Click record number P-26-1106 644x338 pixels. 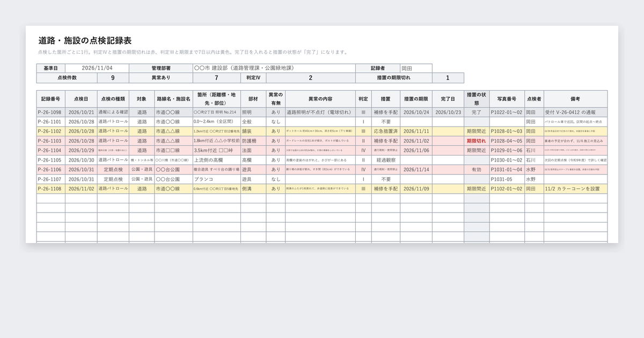(51, 170)
